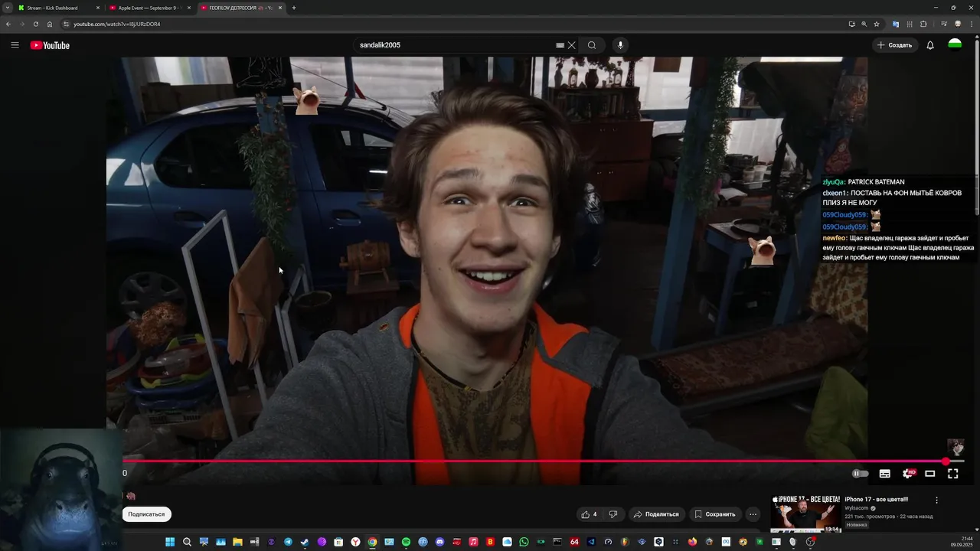Open the taskbar clock 21:44

pos(962,542)
